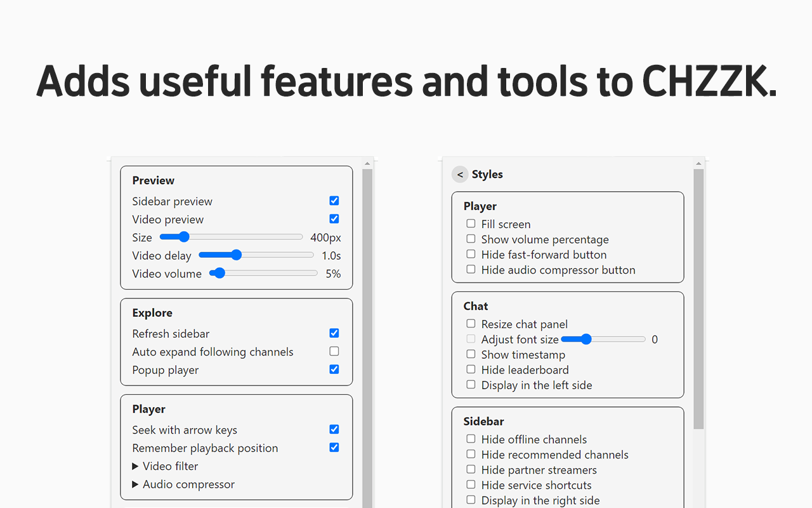Enable Fill screen checkbox
The image size is (812, 508).
point(471,224)
